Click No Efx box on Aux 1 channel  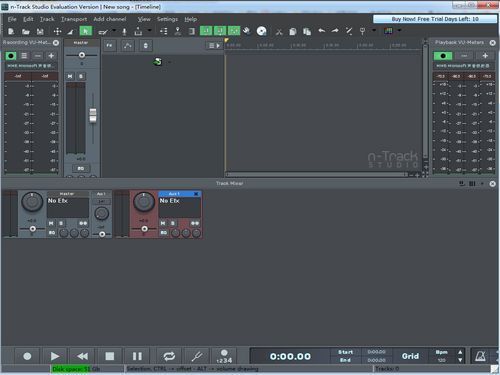[x=180, y=207]
